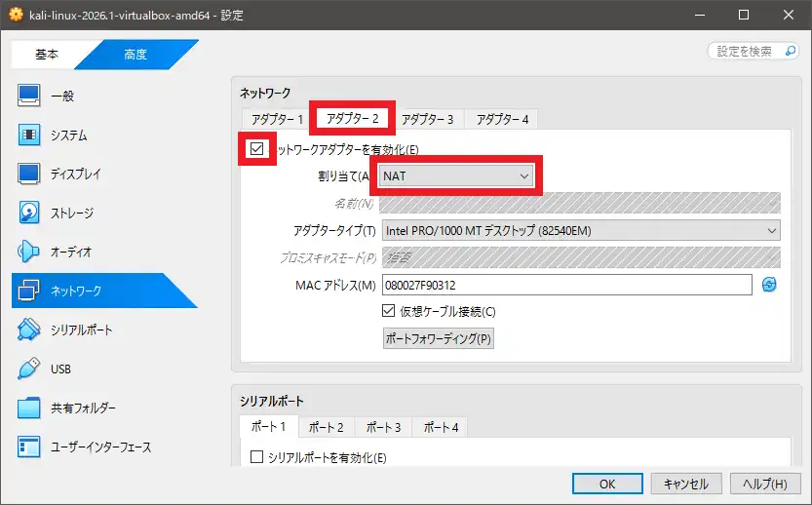Image resolution: width=812 pixels, height=505 pixels.
Task: Select 共有フォルダー label in sidebar
Action: (84, 408)
